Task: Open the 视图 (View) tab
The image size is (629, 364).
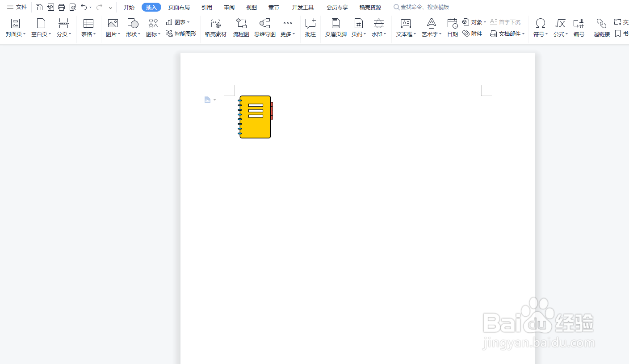Action: point(252,7)
